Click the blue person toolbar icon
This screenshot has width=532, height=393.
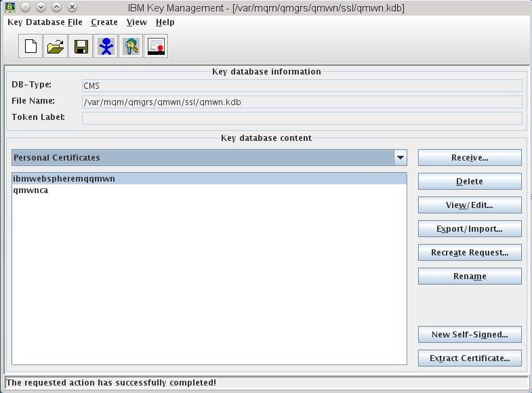106,46
